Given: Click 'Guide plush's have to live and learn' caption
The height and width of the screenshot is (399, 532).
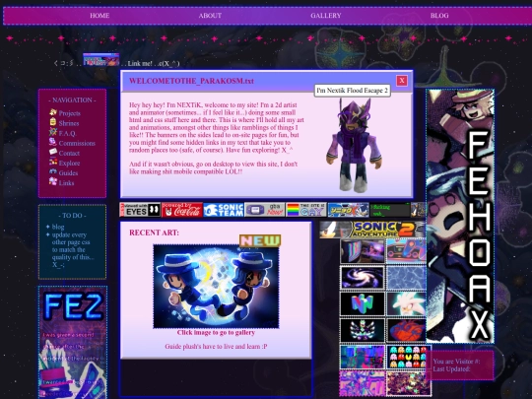Looking at the screenshot, I should tap(216, 347).
